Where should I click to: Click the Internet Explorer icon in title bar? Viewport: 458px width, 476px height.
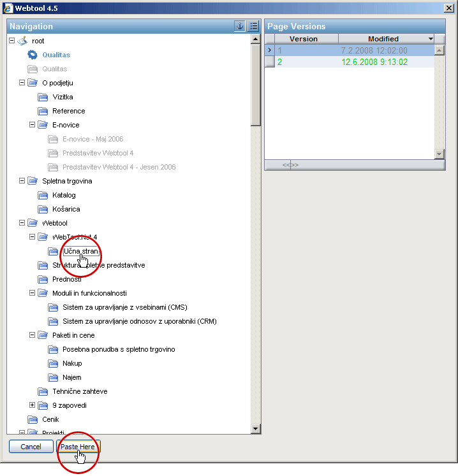click(x=8, y=7)
